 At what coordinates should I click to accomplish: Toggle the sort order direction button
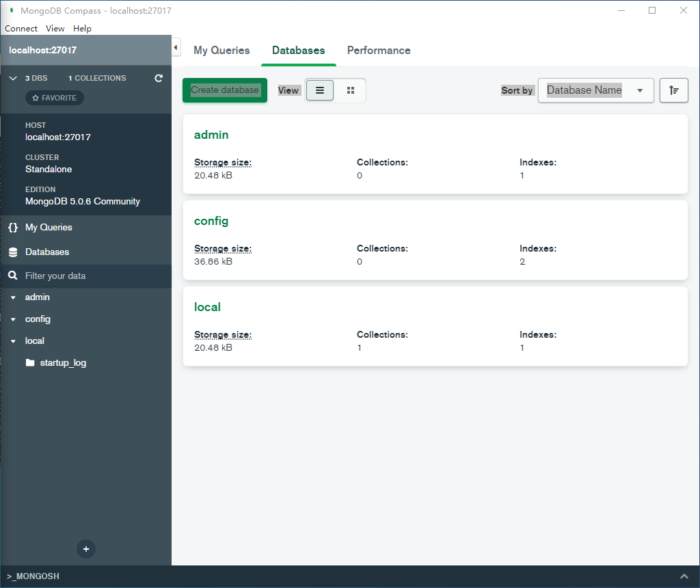673,90
